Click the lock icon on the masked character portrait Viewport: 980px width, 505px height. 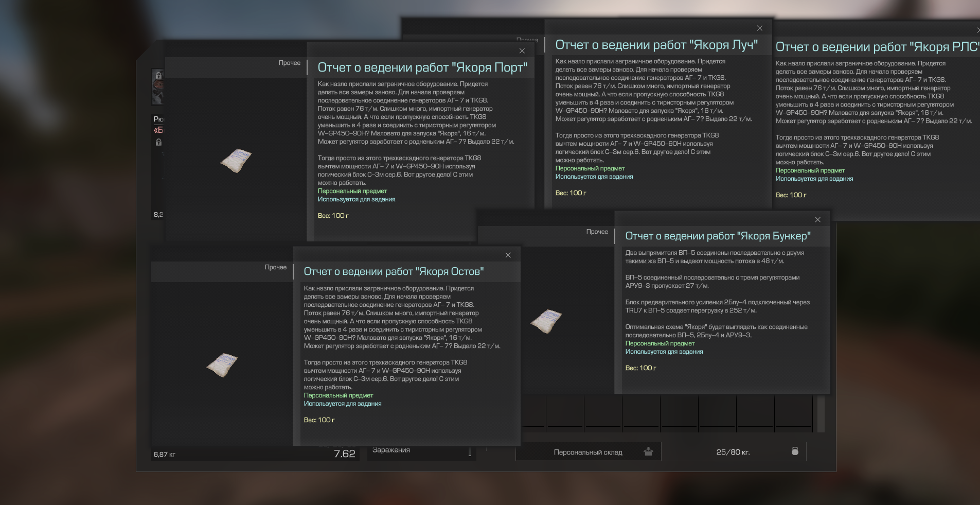point(159,75)
